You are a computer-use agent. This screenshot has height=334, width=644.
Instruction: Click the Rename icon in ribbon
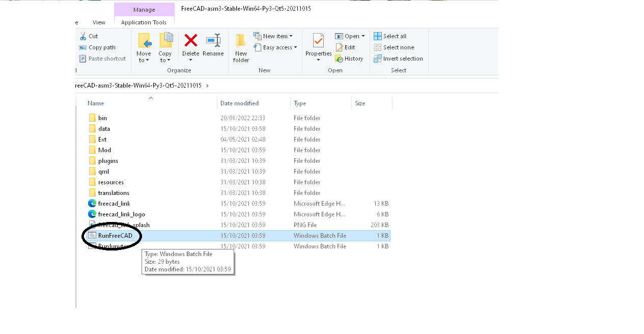click(x=213, y=41)
